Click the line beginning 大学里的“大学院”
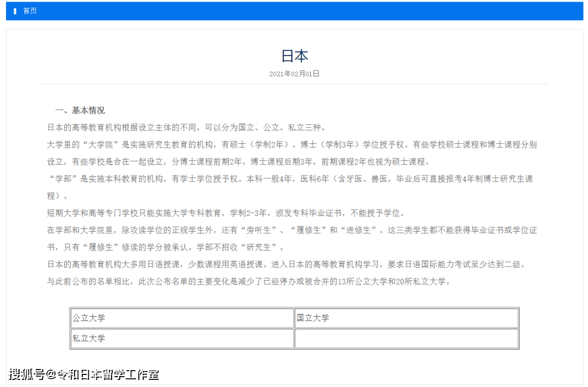588x387 pixels. pyautogui.click(x=292, y=144)
